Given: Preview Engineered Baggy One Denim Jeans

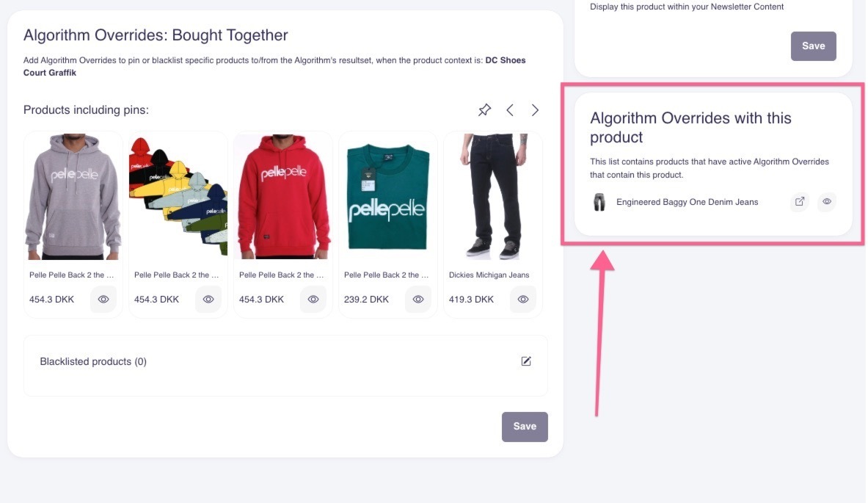Looking at the screenshot, I should point(827,202).
